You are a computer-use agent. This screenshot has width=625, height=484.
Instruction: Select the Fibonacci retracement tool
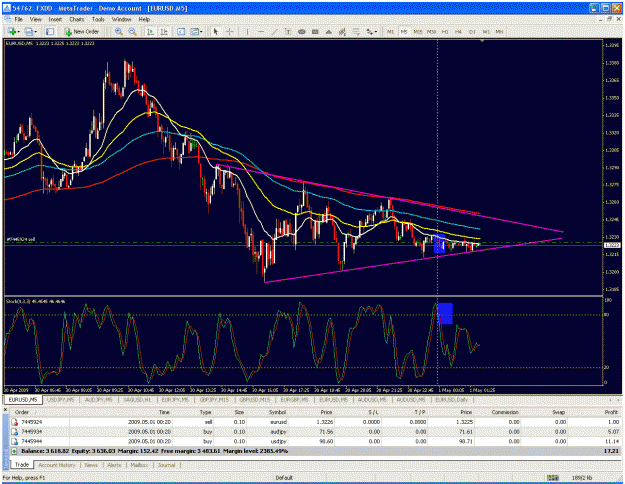point(356,31)
